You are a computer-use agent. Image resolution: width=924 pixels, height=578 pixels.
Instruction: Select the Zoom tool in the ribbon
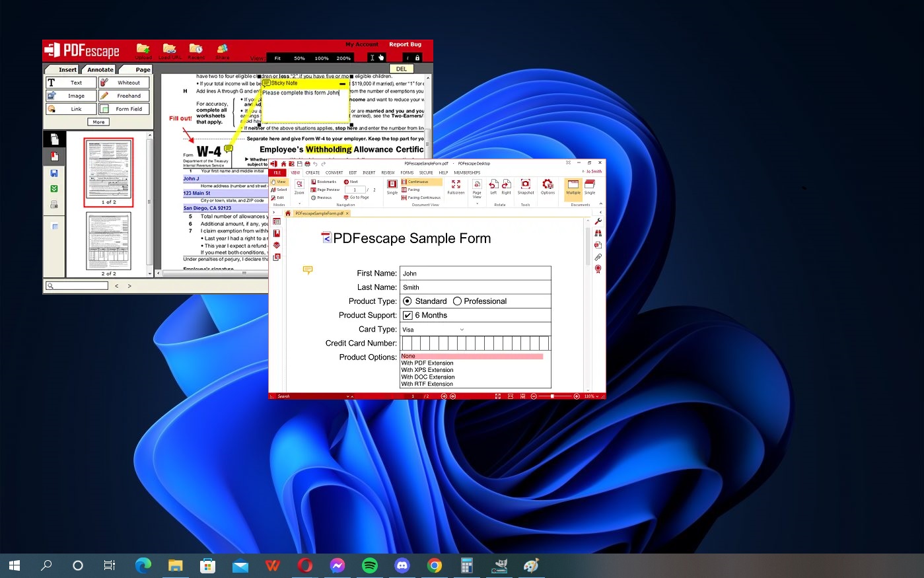[299, 184]
